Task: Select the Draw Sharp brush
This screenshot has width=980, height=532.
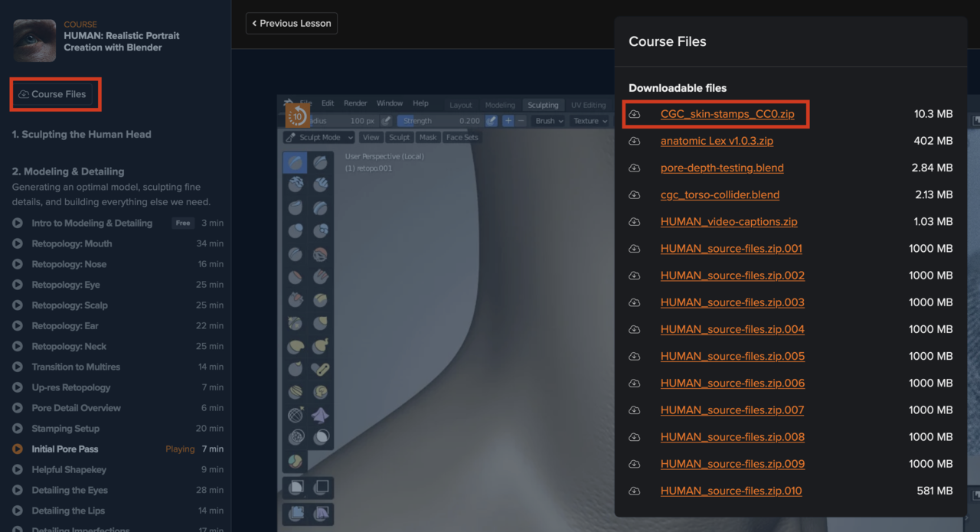Action: tap(320, 162)
